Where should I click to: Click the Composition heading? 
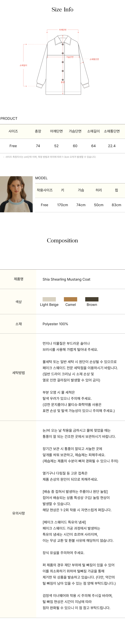pyautogui.click(x=62, y=240)
